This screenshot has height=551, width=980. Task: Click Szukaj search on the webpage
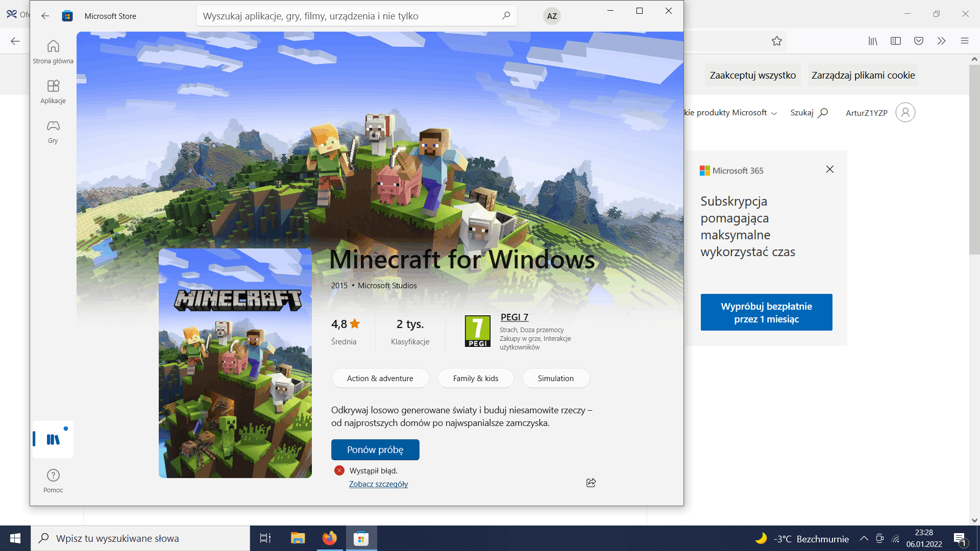click(809, 113)
